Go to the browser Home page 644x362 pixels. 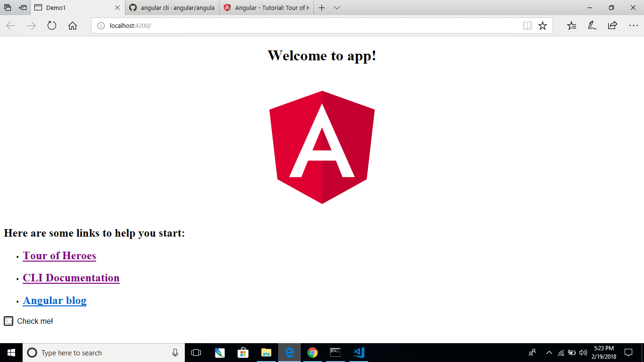click(x=73, y=26)
